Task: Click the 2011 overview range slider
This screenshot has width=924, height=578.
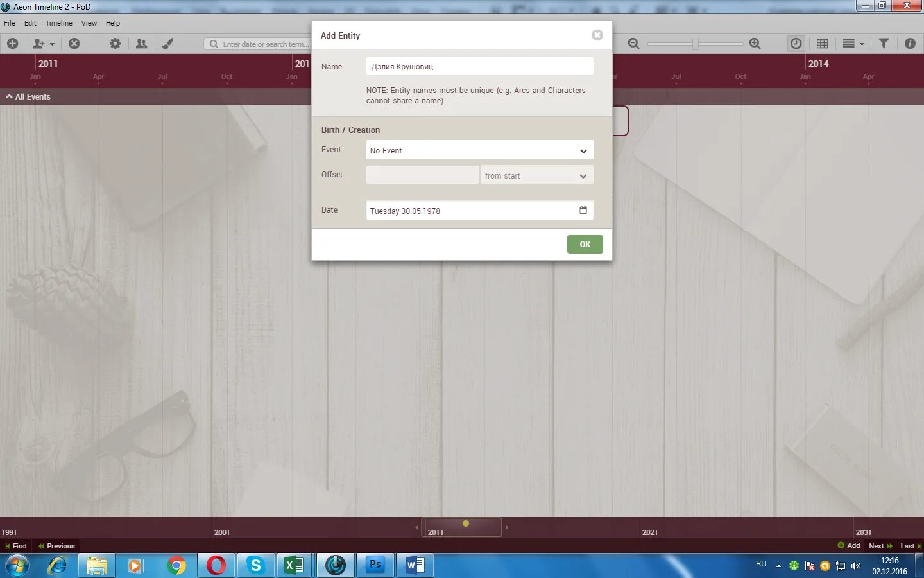Action: click(x=461, y=527)
